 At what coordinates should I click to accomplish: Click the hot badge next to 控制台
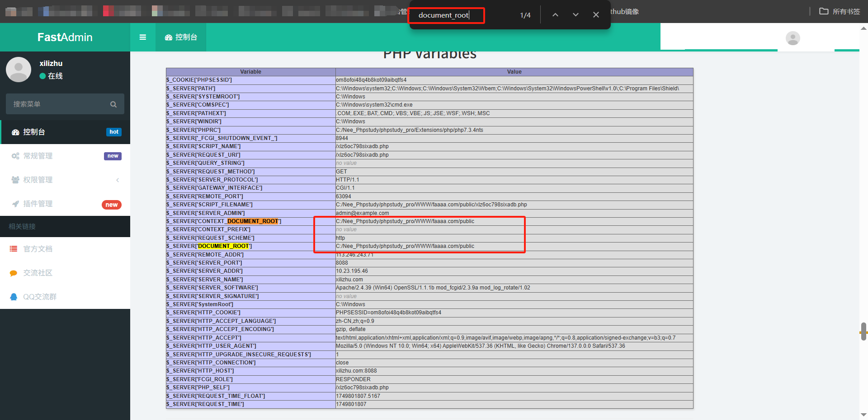tap(114, 132)
